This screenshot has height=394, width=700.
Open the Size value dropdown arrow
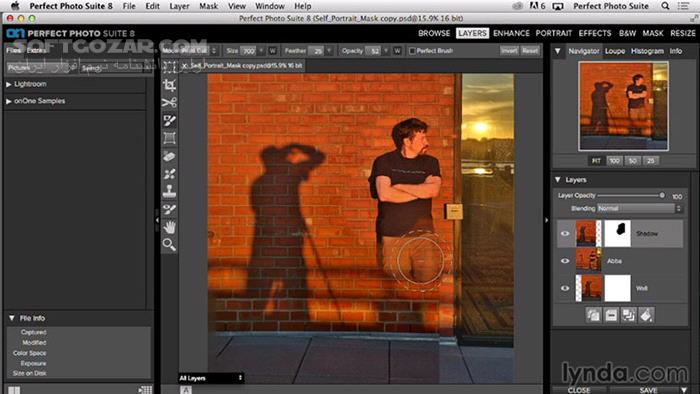click(261, 51)
